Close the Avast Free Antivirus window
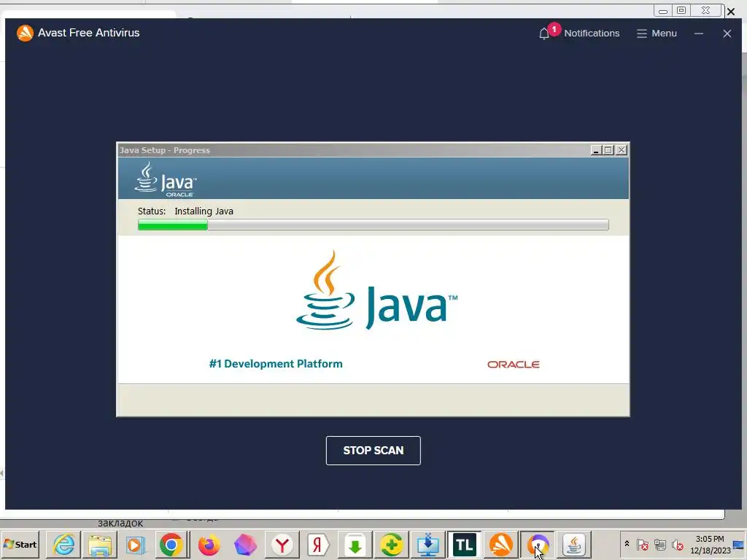Image resolution: width=747 pixels, height=560 pixels. [x=727, y=34]
